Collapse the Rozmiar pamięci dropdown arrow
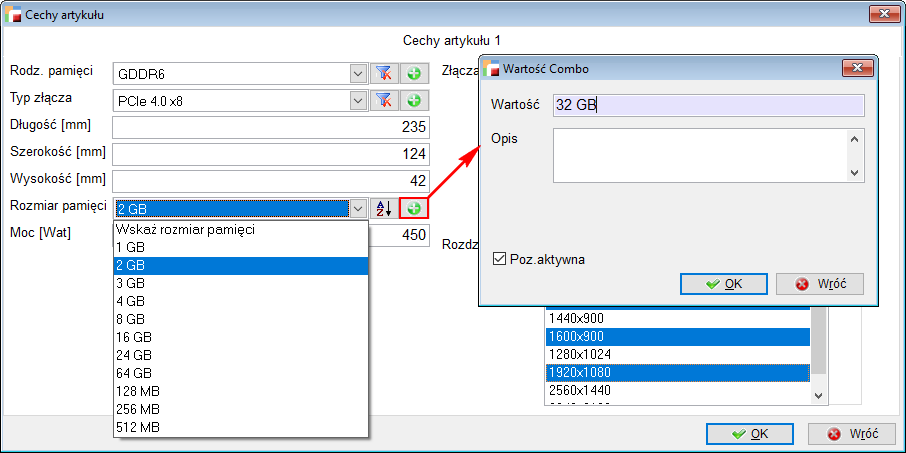Image resolution: width=906 pixels, height=453 pixels. click(358, 208)
